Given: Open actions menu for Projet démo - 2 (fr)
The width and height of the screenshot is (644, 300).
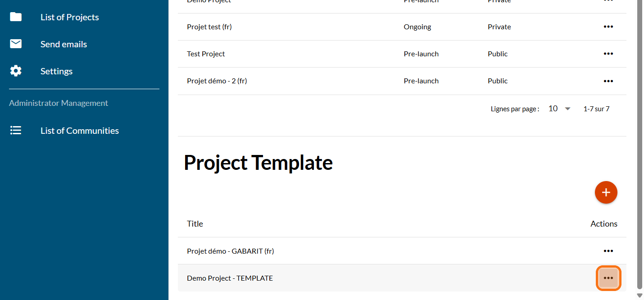Looking at the screenshot, I should pos(608,81).
